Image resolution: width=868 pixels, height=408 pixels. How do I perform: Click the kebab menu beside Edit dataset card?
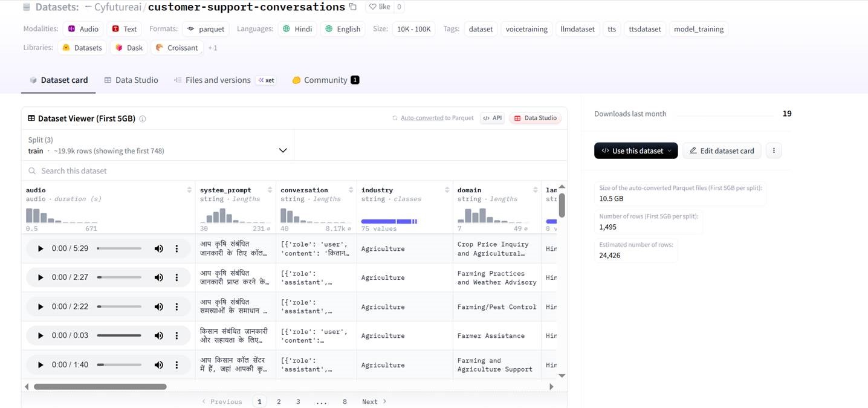coord(774,150)
